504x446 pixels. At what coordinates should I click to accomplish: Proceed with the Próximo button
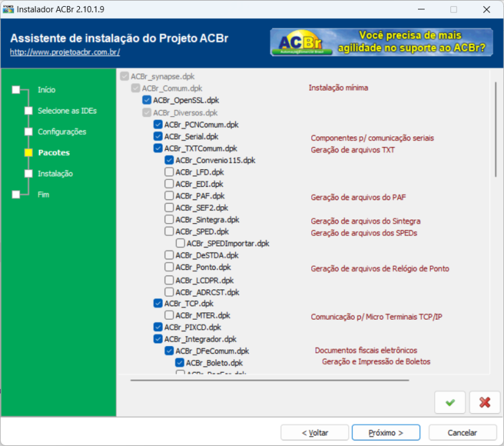tap(386, 433)
